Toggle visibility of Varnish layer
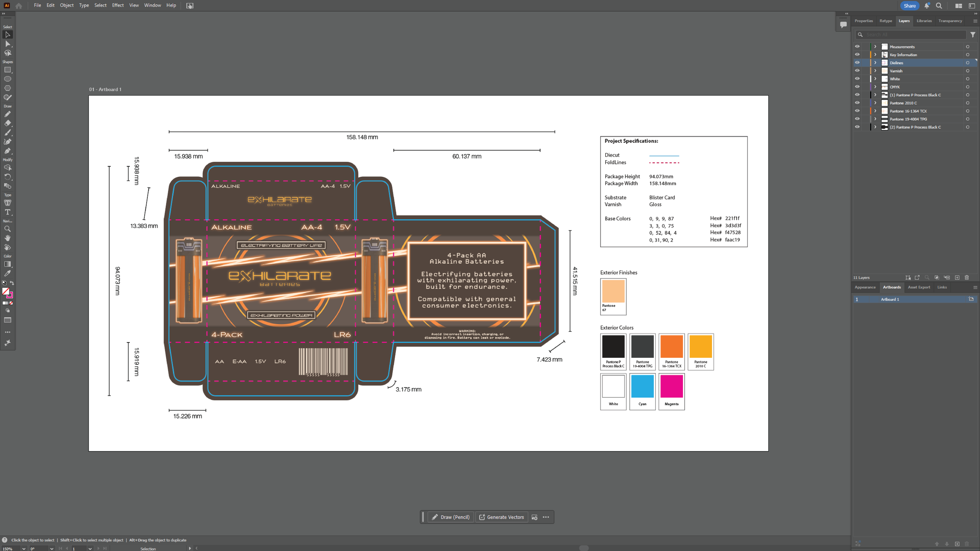Viewport: 980px width, 551px height. click(x=857, y=71)
